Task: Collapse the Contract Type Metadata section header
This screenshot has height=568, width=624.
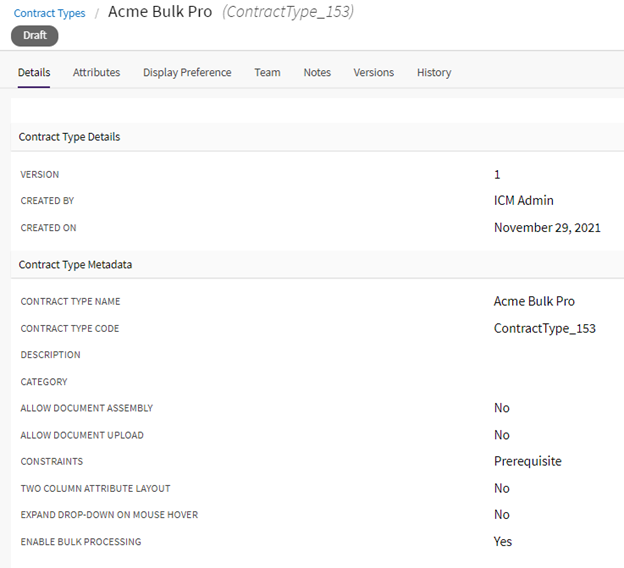Action: click(x=75, y=265)
